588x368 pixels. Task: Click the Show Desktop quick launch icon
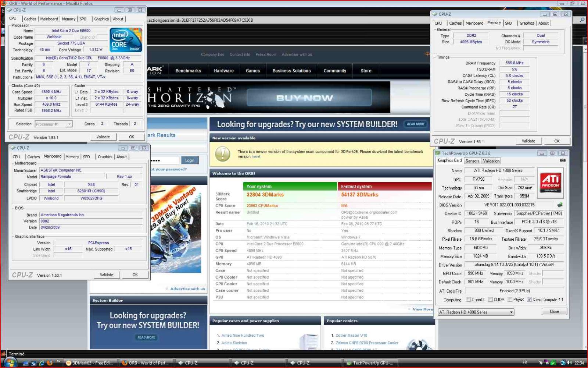[x=25, y=363]
